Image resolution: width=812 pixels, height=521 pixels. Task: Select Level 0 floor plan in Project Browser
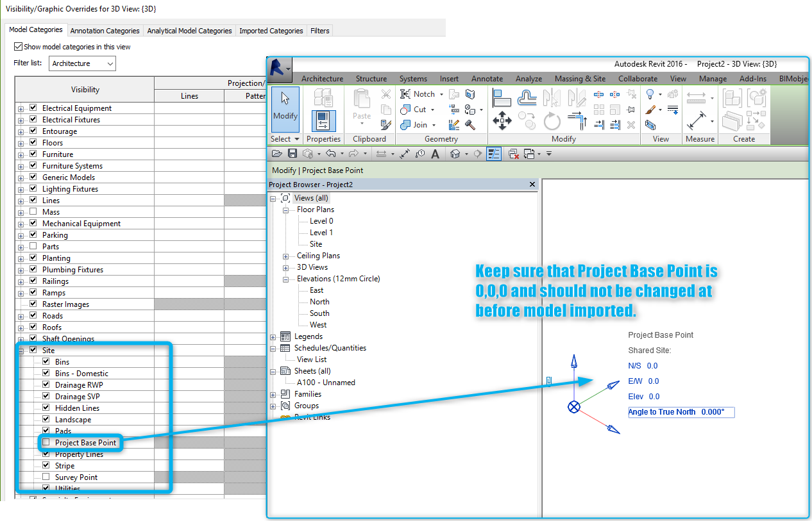(x=321, y=221)
